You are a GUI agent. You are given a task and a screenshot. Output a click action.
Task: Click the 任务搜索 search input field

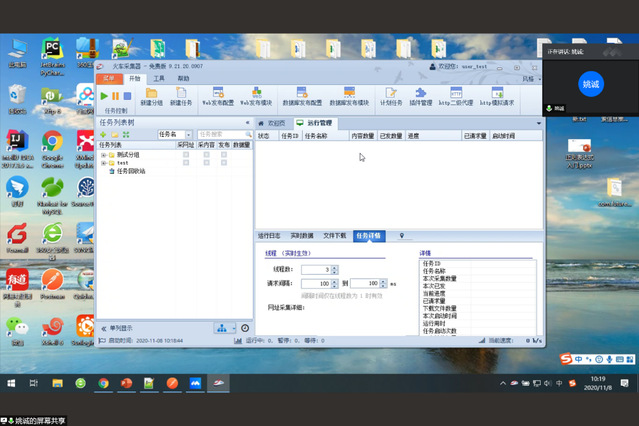coord(217,134)
